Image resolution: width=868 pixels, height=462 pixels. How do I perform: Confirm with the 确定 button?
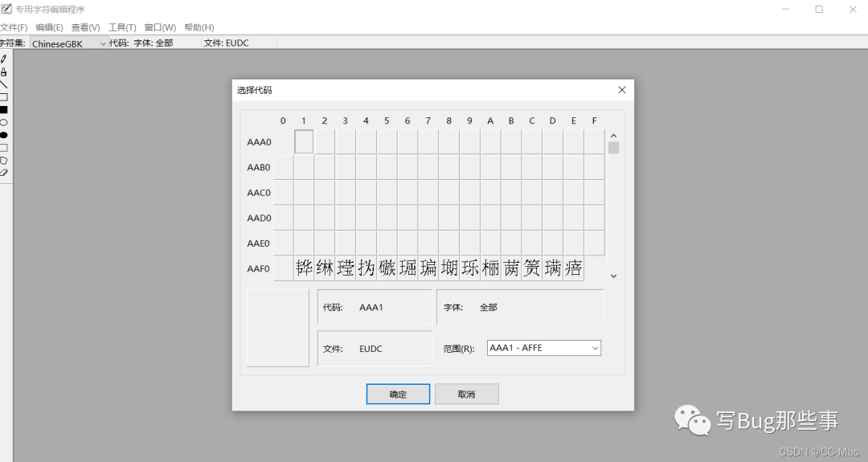[x=398, y=394]
